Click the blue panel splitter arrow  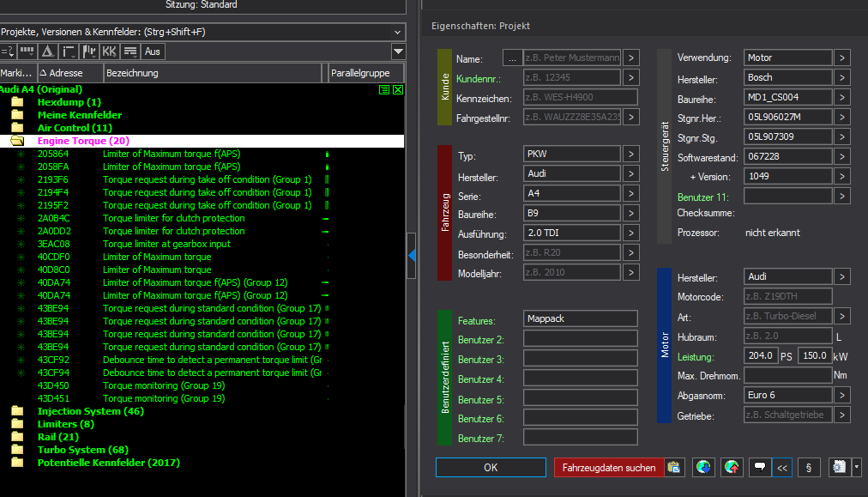click(412, 255)
